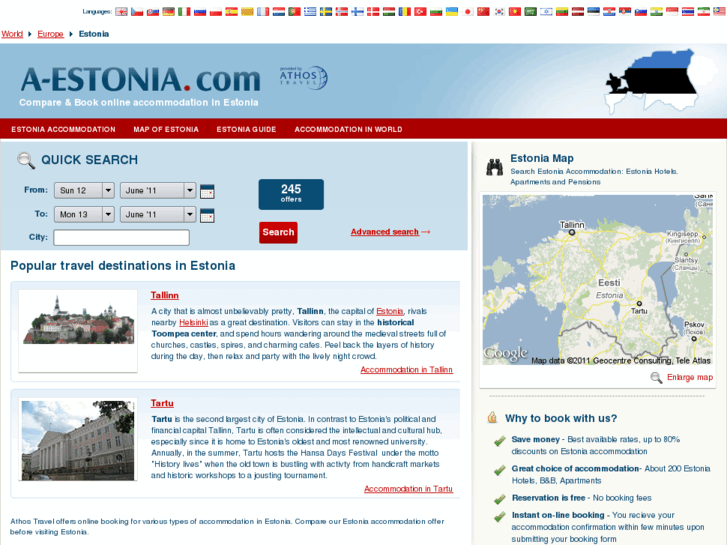Open Estonia Accommodation menu item
Screen dimensions: 727x545
(x=64, y=129)
